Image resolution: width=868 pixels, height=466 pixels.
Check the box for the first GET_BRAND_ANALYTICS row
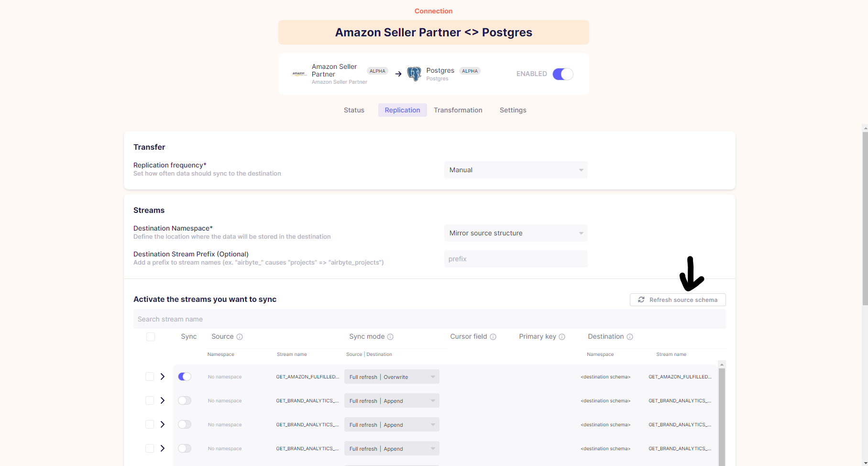pyautogui.click(x=150, y=400)
